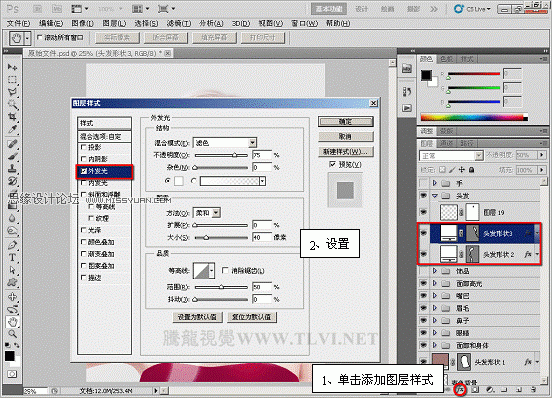
Task: Click the 头发形状 2 layer thumbnail
Action: point(448,254)
